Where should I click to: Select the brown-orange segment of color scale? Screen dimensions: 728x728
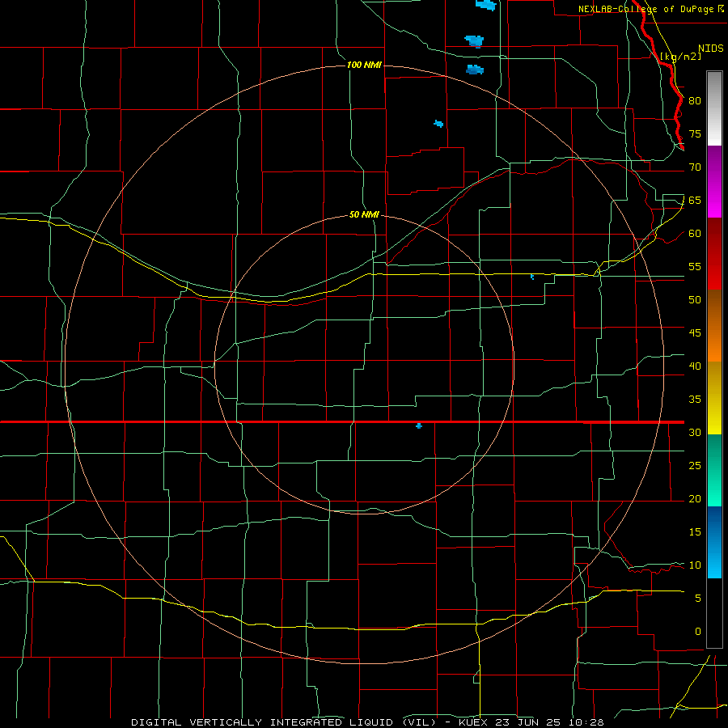[x=714, y=326]
